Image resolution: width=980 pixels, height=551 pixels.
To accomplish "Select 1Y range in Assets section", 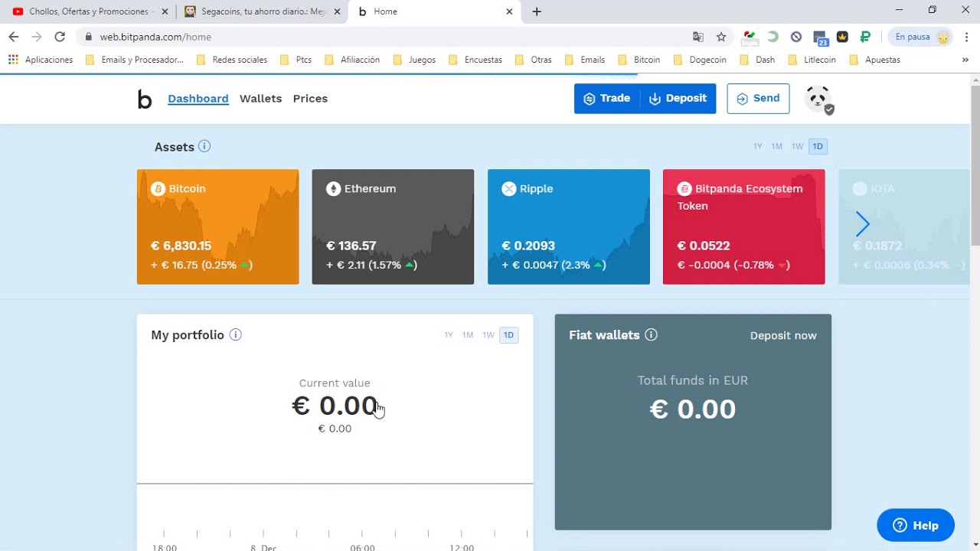I will pos(758,146).
